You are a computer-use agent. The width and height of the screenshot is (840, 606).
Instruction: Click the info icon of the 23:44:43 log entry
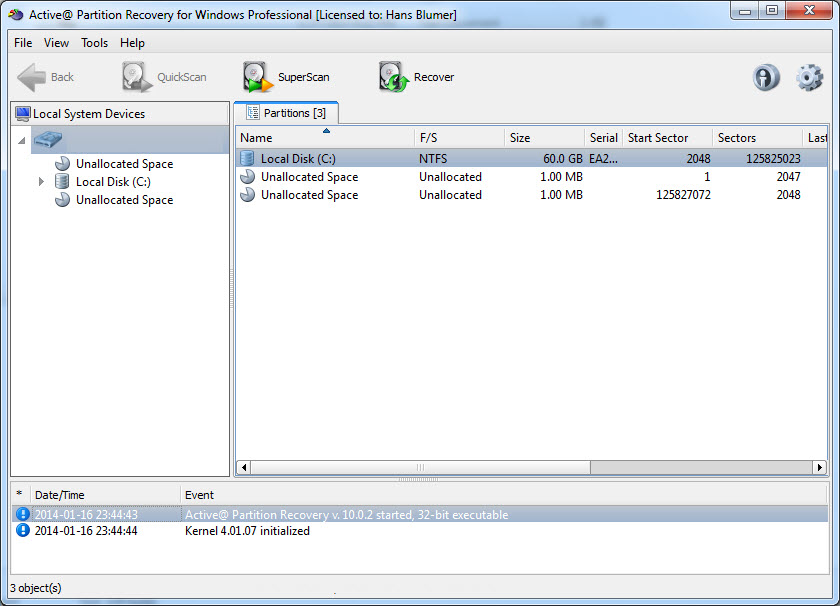point(22,514)
